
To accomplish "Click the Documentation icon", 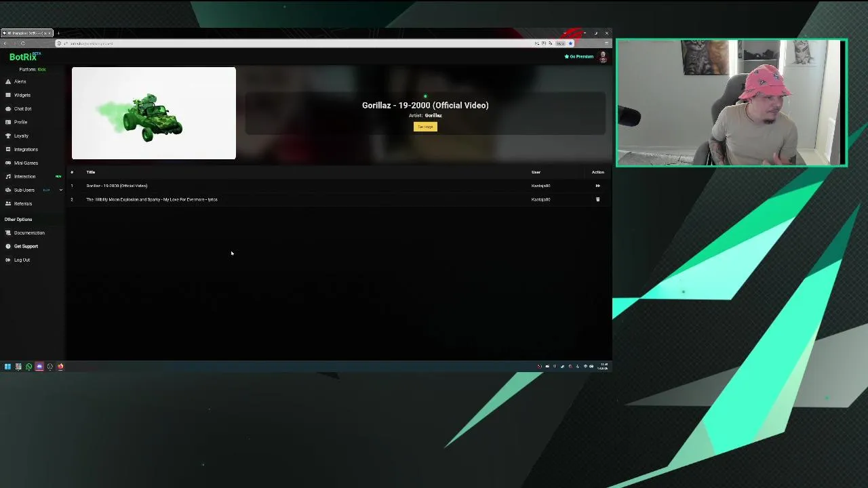I will (x=8, y=232).
